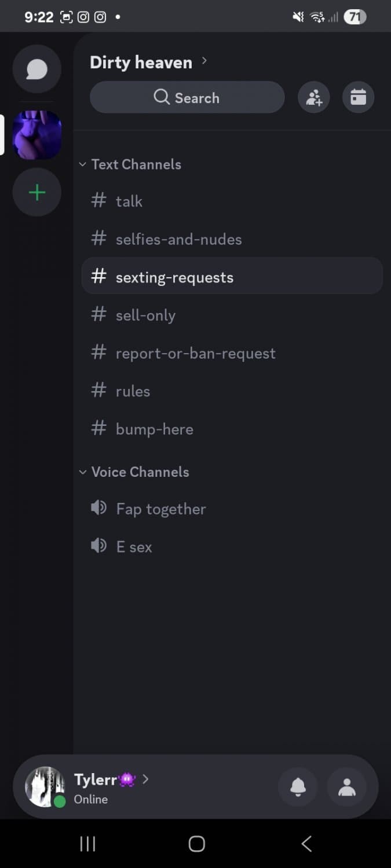The image size is (391, 868).
Task: Open the talk channel
Action: point(129,201)
